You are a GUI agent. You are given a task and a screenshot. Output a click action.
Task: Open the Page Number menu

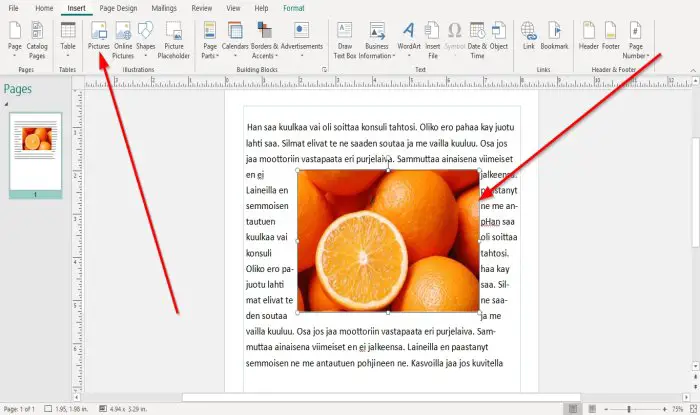click(636, 40)
